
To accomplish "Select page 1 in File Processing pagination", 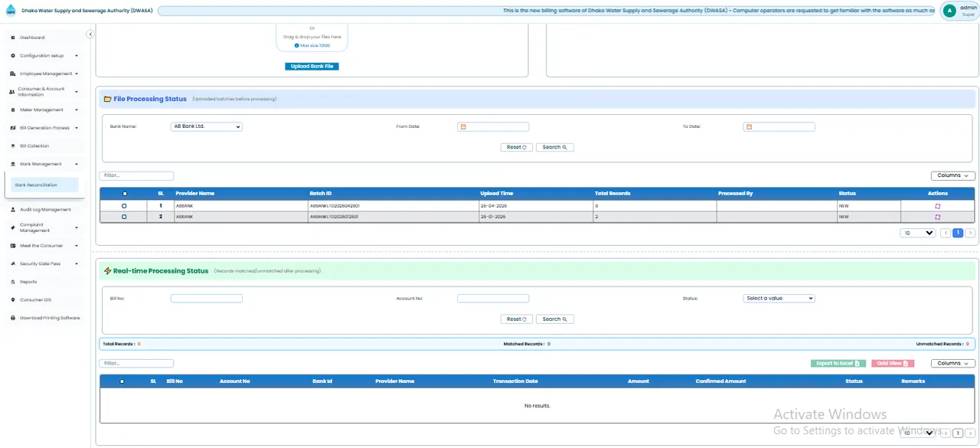I will pos(958,233).
